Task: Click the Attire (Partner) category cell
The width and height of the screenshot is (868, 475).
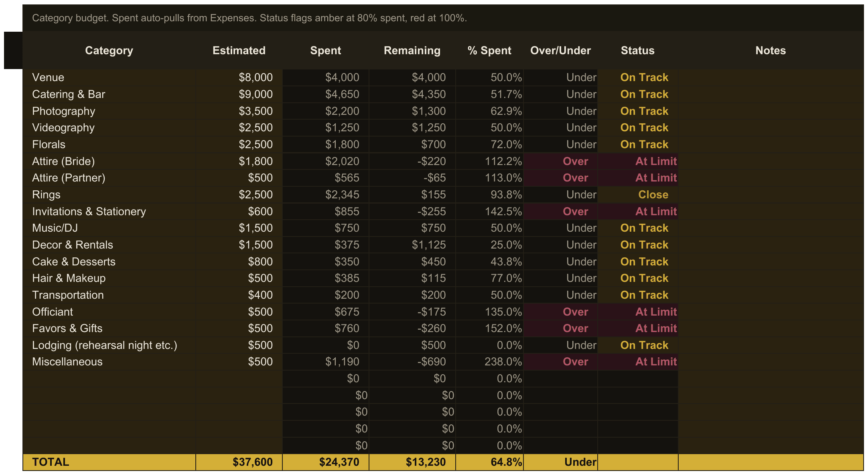Action: click(x=109, y=178)
